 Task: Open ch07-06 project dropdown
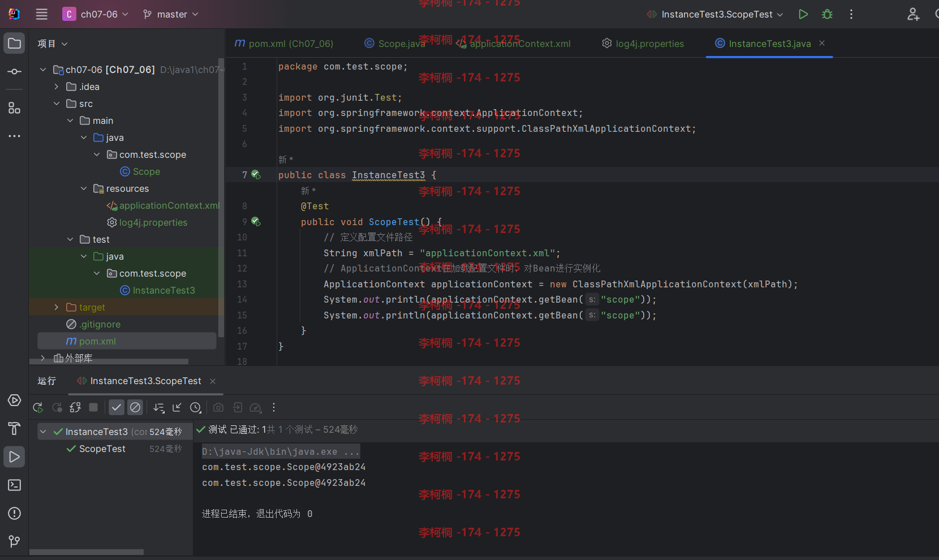[x=96, y=14]
